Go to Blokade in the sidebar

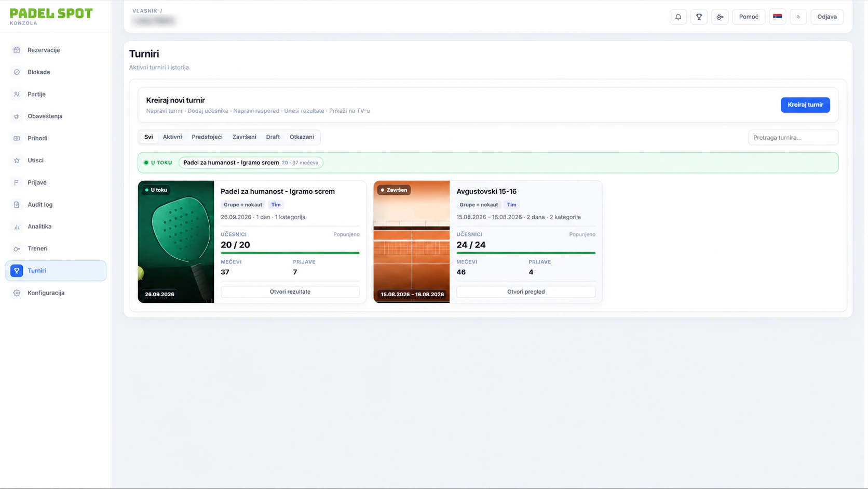56,72
